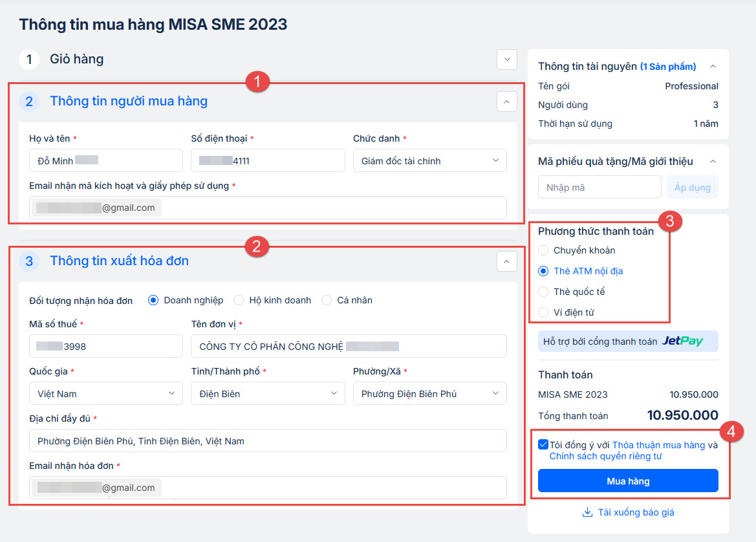This screenshot has height=542, width=756.
Task: Click the Nhập mã gift code field
Action: pyautogui.click(x=599, y=188)
